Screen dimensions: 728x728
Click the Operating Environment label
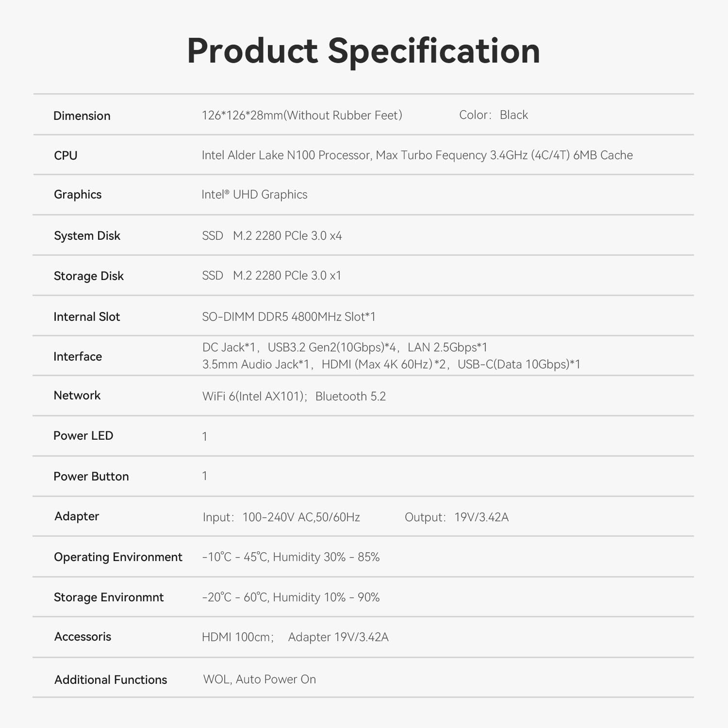tap(118, 557)
